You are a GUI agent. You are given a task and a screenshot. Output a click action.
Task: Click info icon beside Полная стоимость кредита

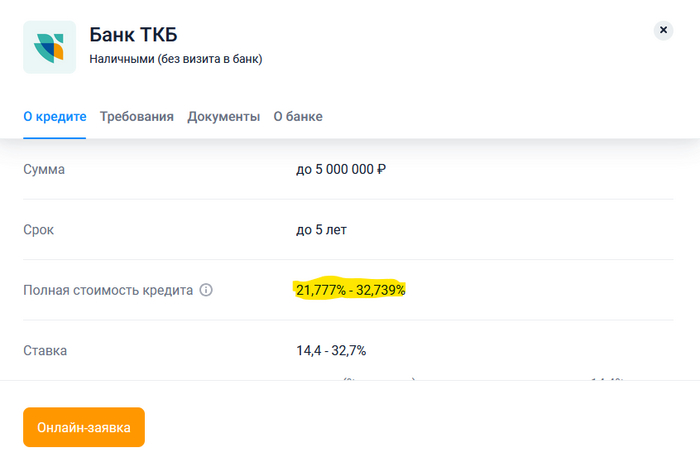(206, 290)
